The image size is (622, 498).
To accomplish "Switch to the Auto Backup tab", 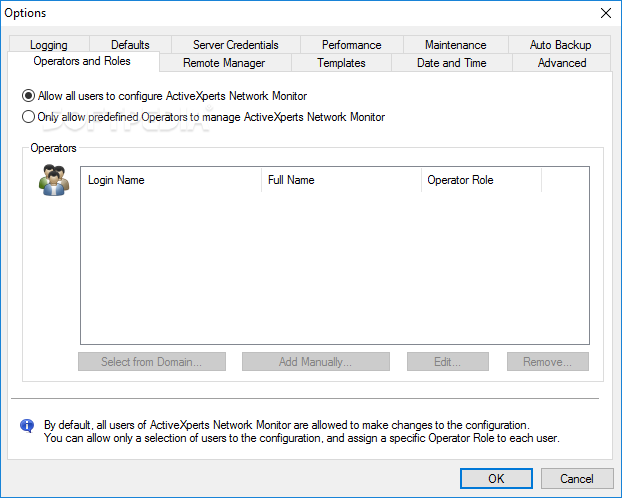I will click(x=560, y=45).
